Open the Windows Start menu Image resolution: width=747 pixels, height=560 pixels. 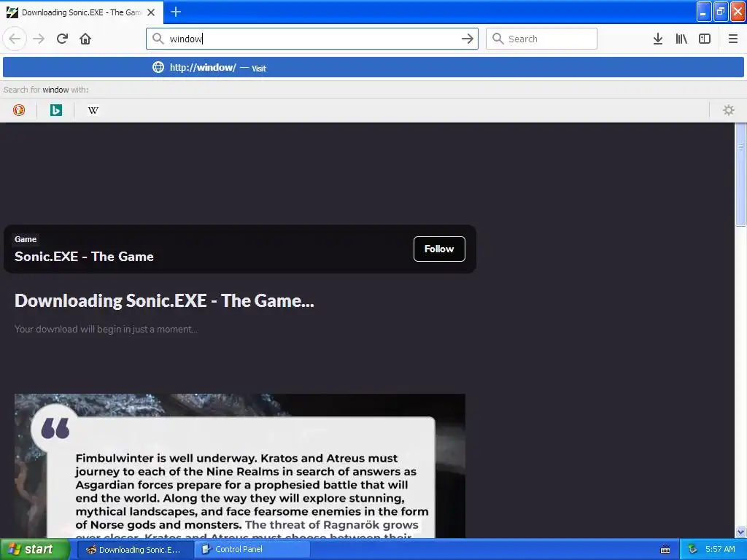pos(34,549)
